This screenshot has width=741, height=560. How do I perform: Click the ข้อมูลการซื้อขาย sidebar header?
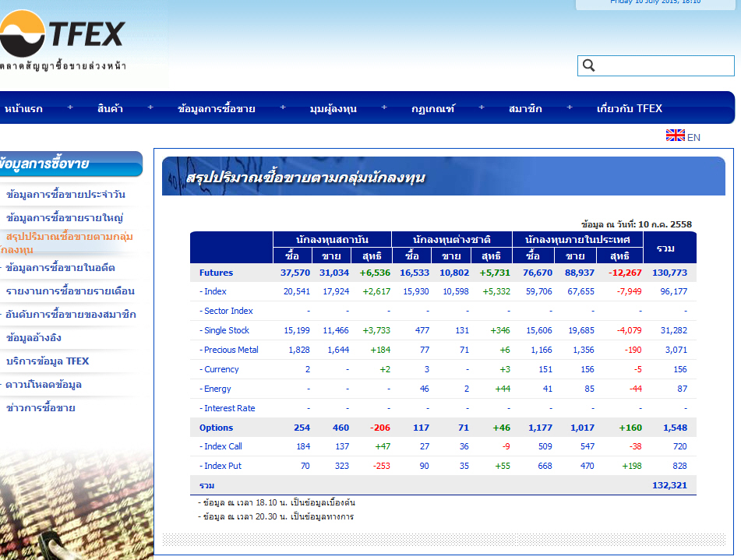pos(71,164)
